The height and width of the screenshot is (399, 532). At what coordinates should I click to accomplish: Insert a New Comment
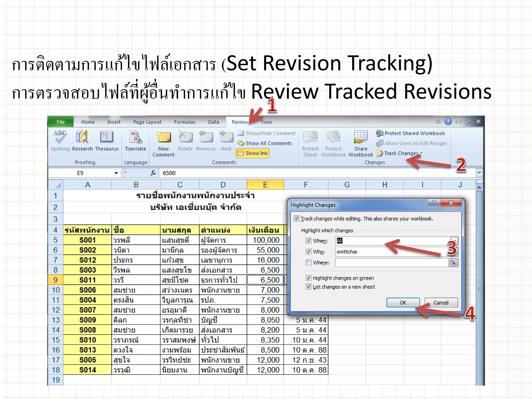coord(164,144)
